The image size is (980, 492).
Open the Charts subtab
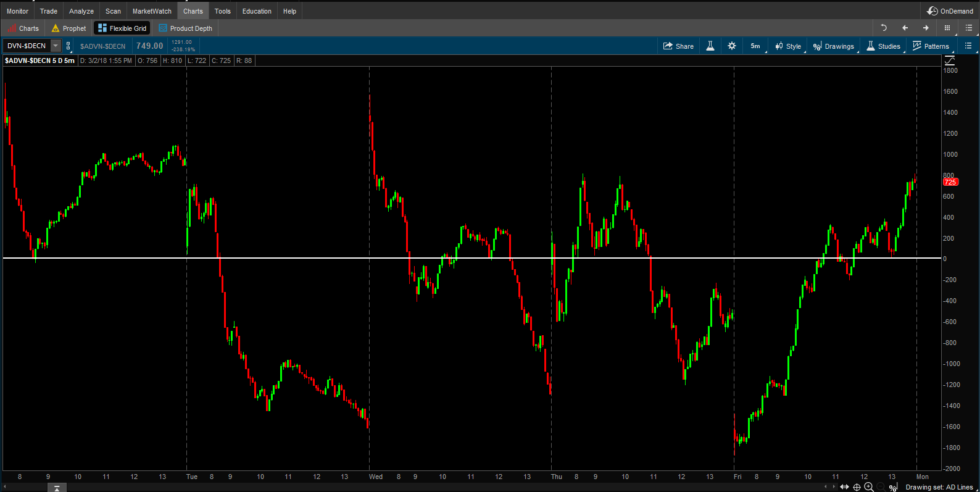[x=23, y=28]
